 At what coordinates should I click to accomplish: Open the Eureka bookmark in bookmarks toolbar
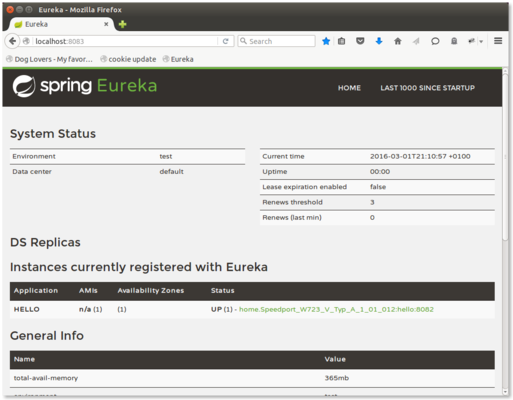tap(178, 59)
